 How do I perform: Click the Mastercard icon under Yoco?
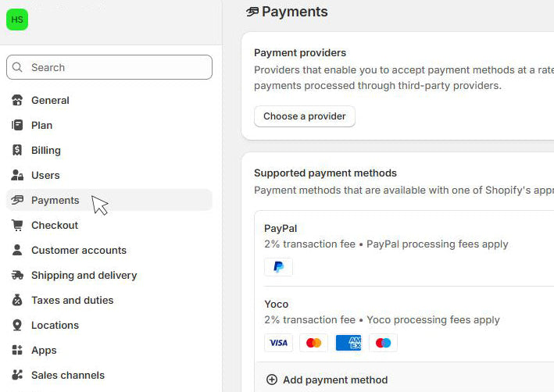click(x=313, y=343)
